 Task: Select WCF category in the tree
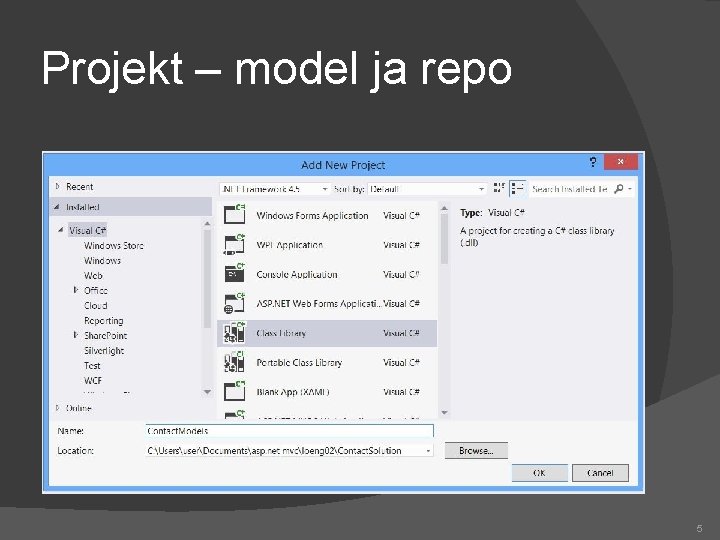(x=93, y=381)
